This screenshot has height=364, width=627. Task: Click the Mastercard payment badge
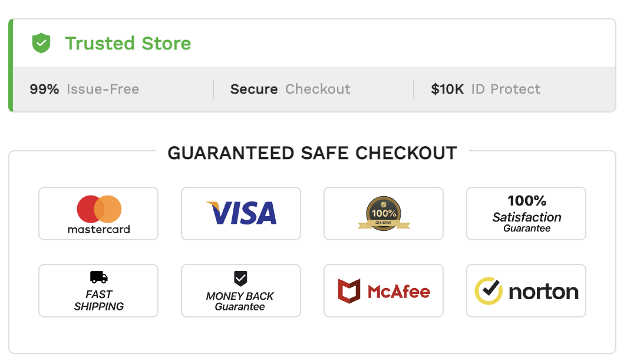(x=98, y=213)
